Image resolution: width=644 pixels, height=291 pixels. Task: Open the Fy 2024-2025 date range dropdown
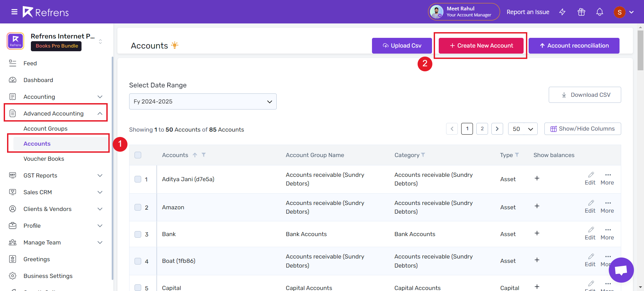click(203, 101)
